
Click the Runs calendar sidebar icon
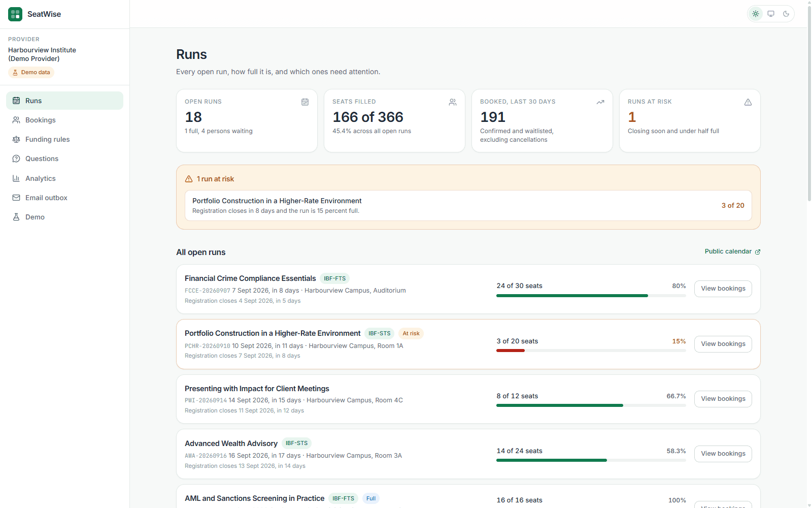(16, 101)
